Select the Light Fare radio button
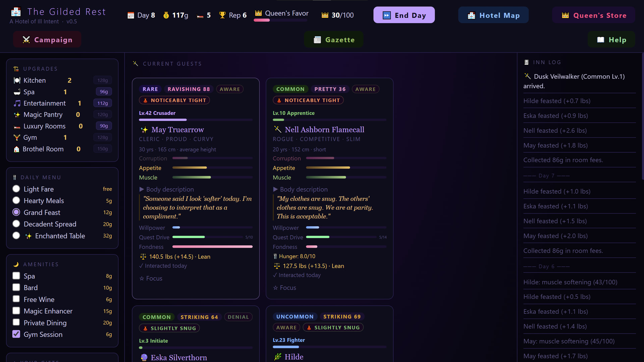The width and height of the screenshot is (644, 362). 16,189
